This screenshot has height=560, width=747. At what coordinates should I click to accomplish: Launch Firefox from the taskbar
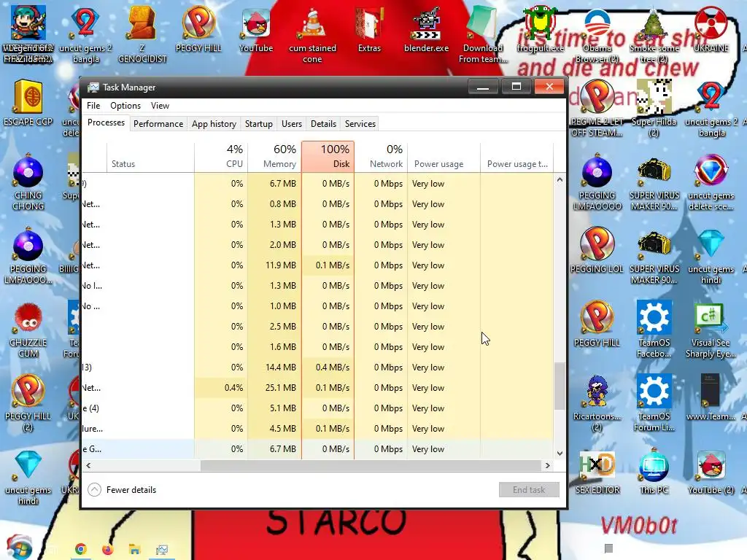click(x=108, y=550)
